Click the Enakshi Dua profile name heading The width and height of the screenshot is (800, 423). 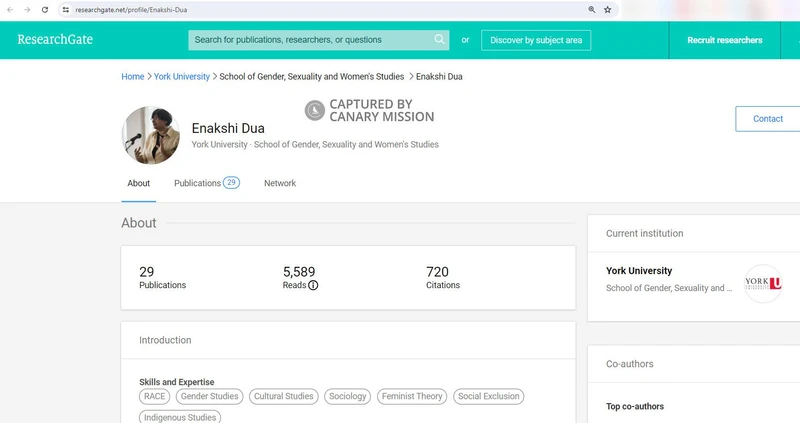click(228, 128)
